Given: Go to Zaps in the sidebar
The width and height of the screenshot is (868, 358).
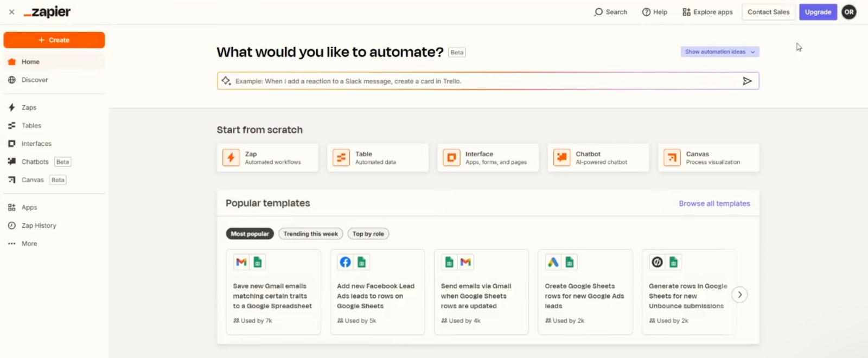Looking at the screenshot, I should coord(54,107).
